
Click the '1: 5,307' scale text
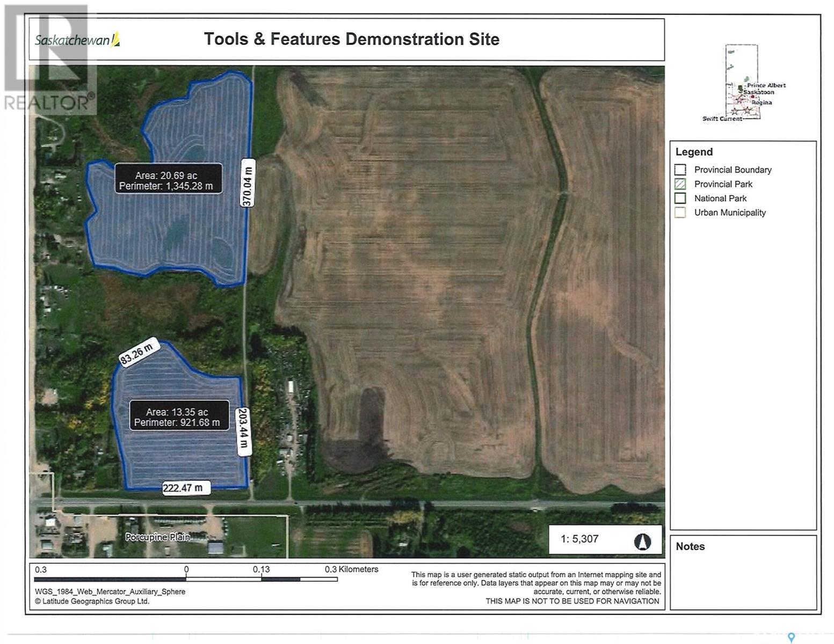[x=579, y=539]
